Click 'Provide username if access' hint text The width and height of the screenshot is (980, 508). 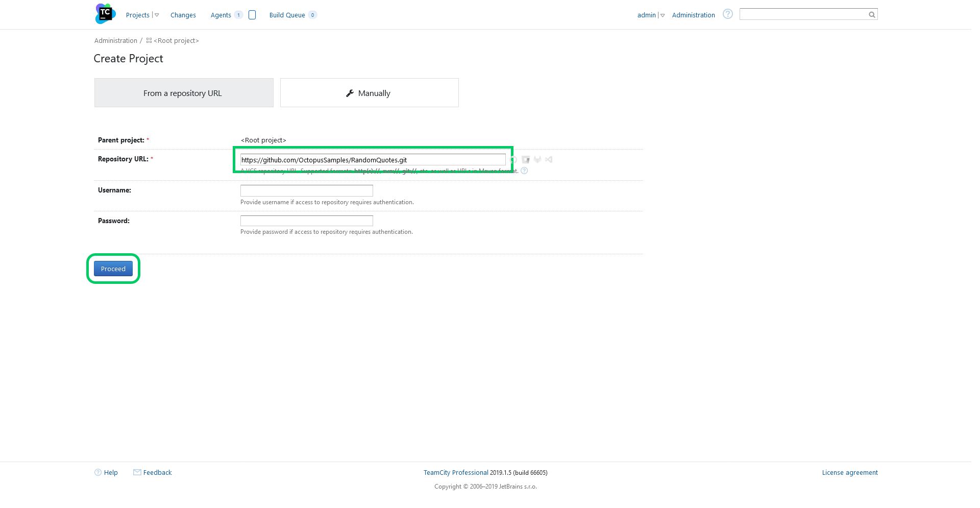point(327,202)
